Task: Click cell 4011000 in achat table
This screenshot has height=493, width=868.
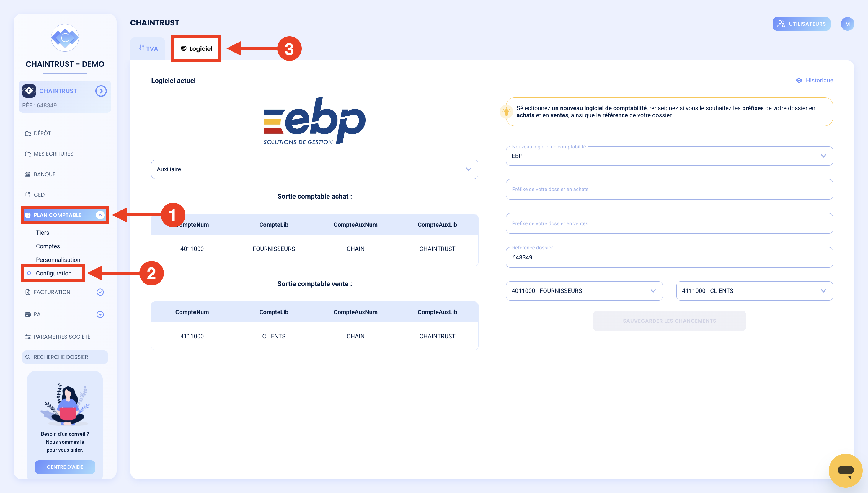Action: [192, 249]
